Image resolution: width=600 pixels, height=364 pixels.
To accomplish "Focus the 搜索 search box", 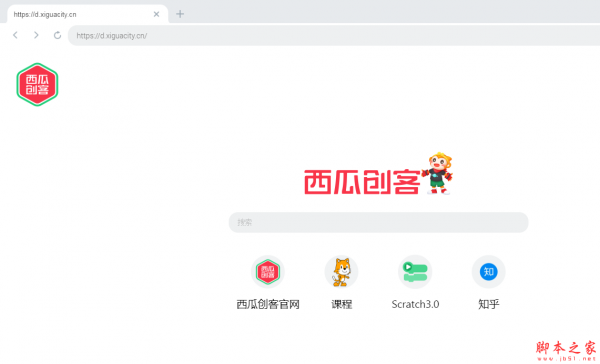I will [378, 222].
